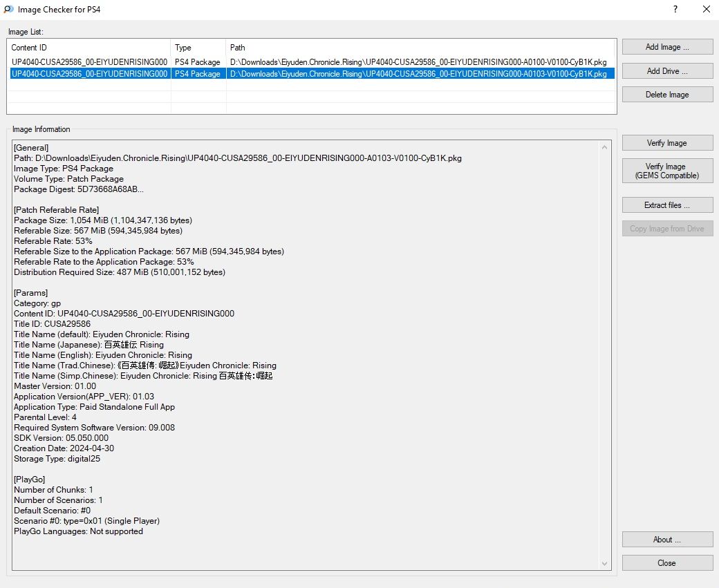
Task: Click the Image Checker magnifier app icon
Action: pos(8,9)
